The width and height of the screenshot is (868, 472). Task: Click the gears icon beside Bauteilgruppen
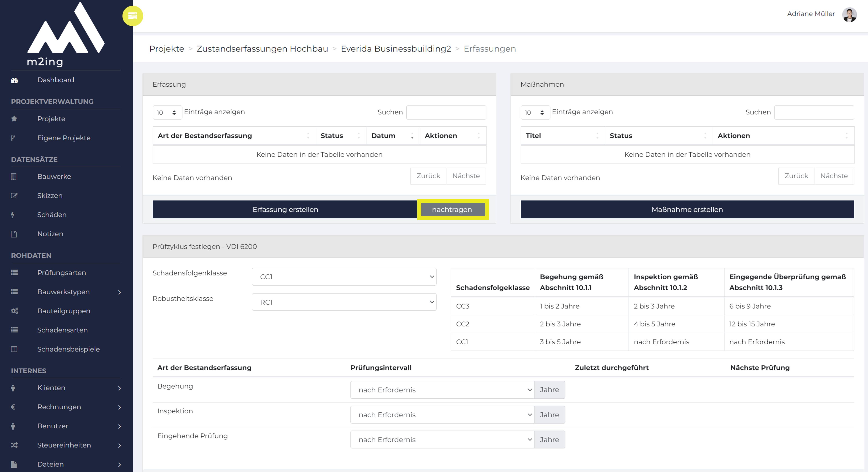[x=14, y=311]
